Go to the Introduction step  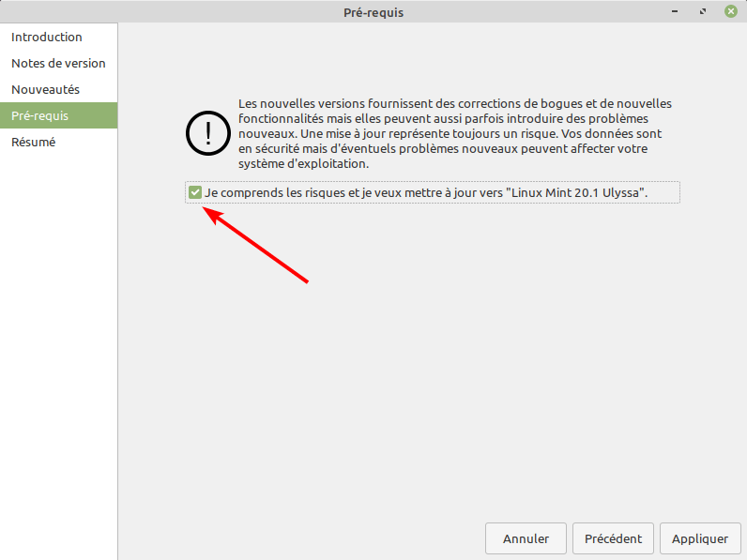pyautogui.click(x=47, y=38)
